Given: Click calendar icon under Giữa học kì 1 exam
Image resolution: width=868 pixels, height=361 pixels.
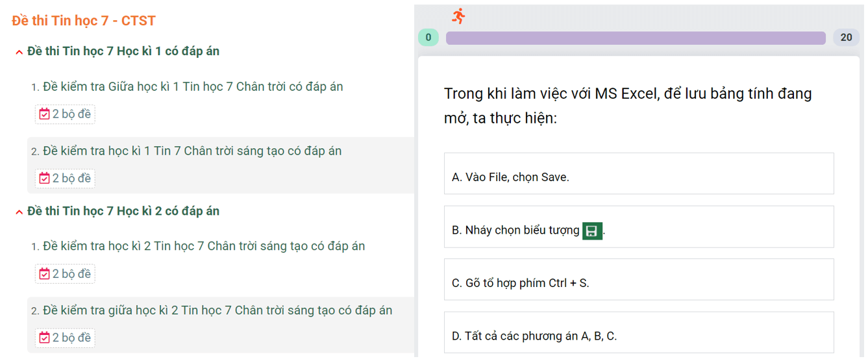Looking at the screenshot, I should [44, 114].
